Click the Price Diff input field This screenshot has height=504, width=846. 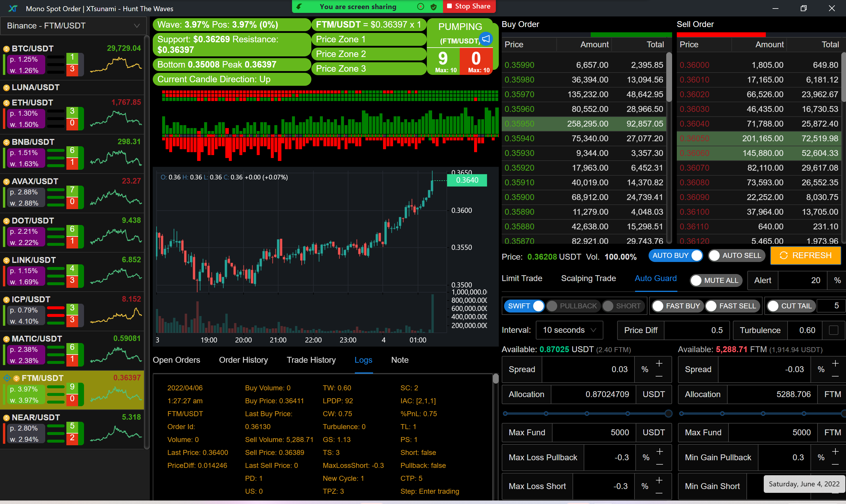696,330
